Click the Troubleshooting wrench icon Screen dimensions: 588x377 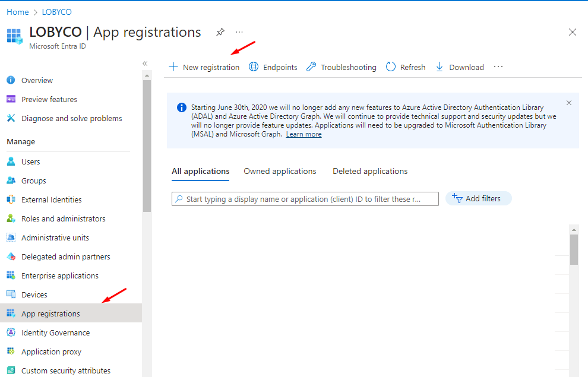[311, 66]
